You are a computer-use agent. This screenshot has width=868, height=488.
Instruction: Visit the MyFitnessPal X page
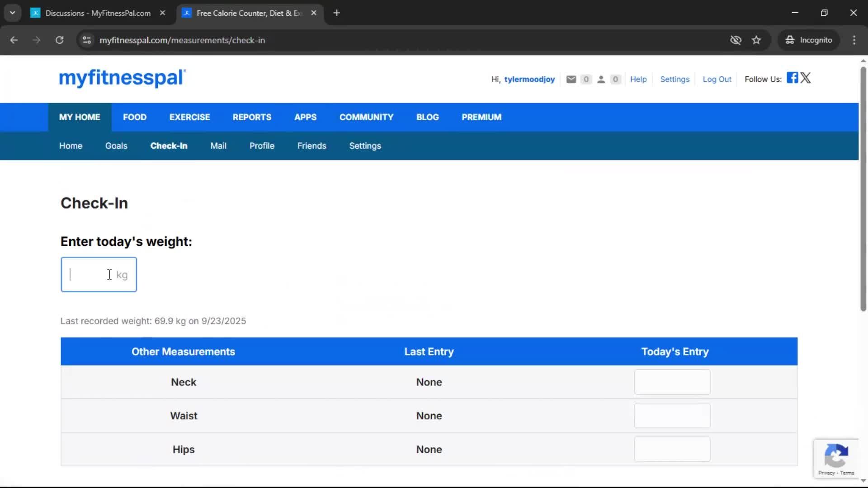(x=806, y=78)
